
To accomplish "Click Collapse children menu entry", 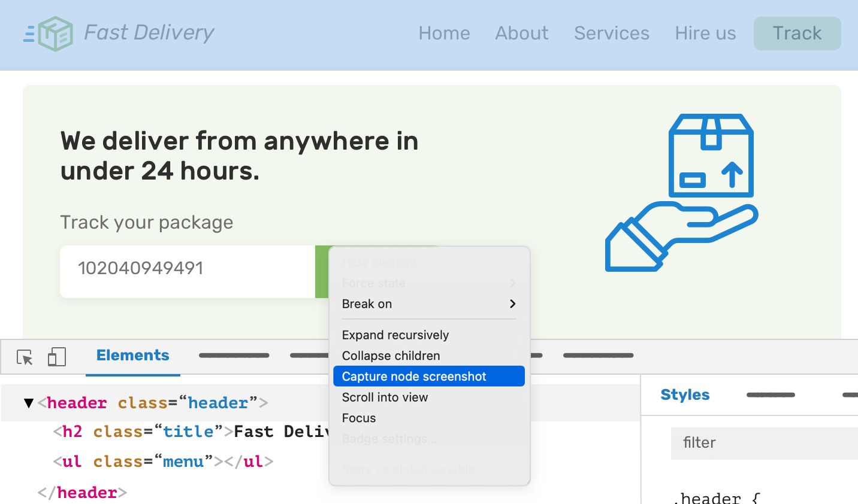I will click(x=391, y=356).
